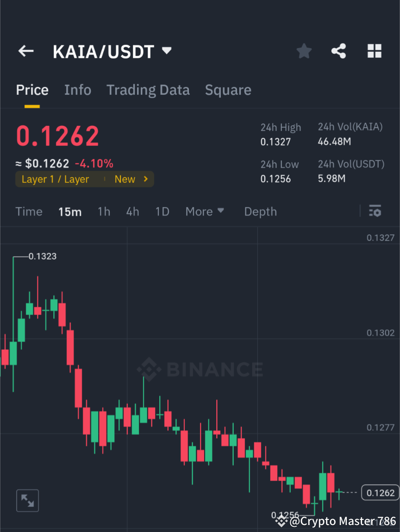The image size is (400, 532).
Task: Tap the Layer 1 / Layer category tag
Action: pyautogui.click(x=56, y=179)
